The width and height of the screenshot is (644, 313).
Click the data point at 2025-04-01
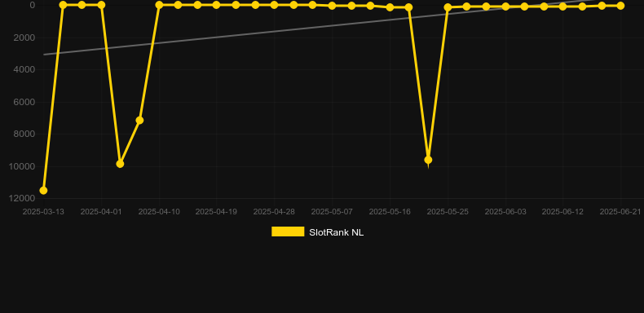pos(101,5)
